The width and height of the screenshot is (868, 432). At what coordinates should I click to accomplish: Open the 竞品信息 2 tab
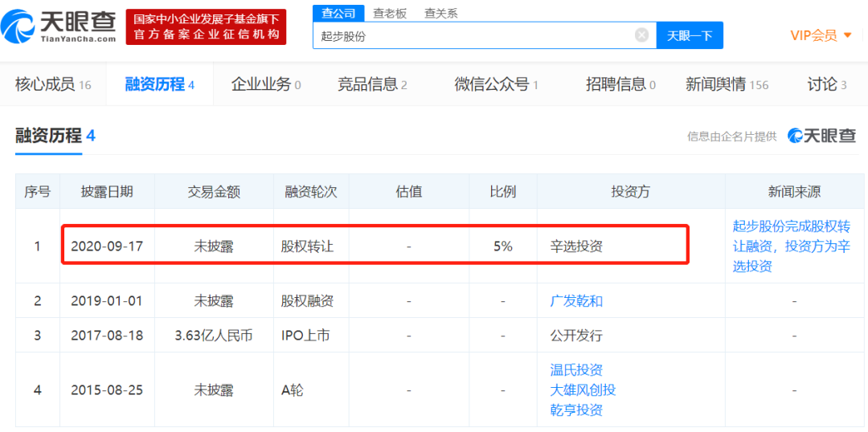pos(373,84)
